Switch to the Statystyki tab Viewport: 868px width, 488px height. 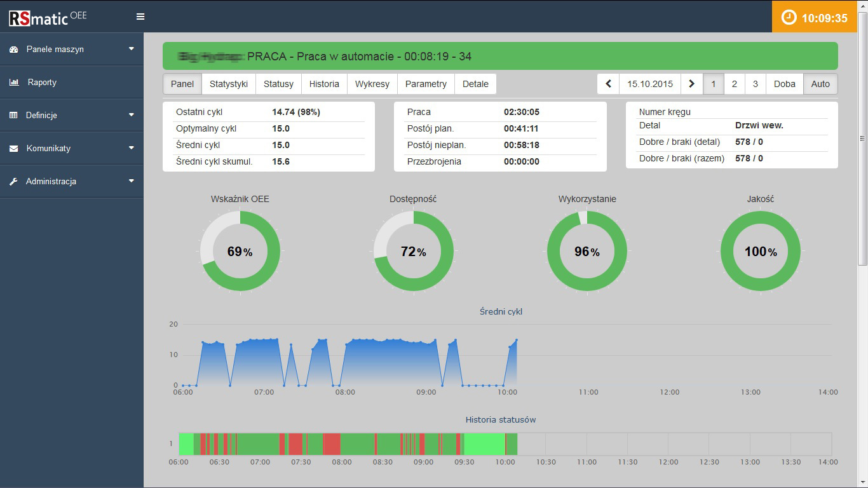point(229,84)
